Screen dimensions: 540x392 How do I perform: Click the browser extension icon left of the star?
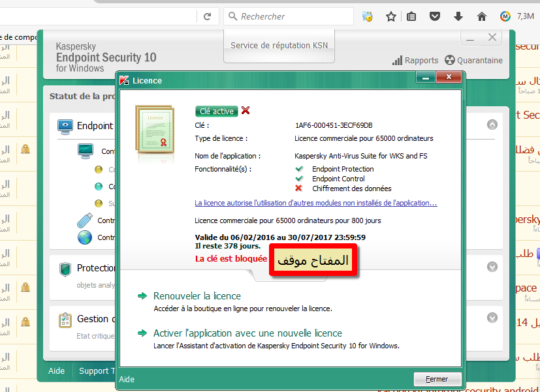point(368,16)
